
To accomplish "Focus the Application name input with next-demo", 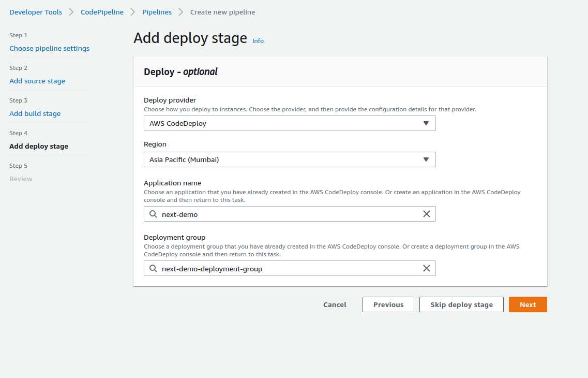I will [x=290, y=214].
